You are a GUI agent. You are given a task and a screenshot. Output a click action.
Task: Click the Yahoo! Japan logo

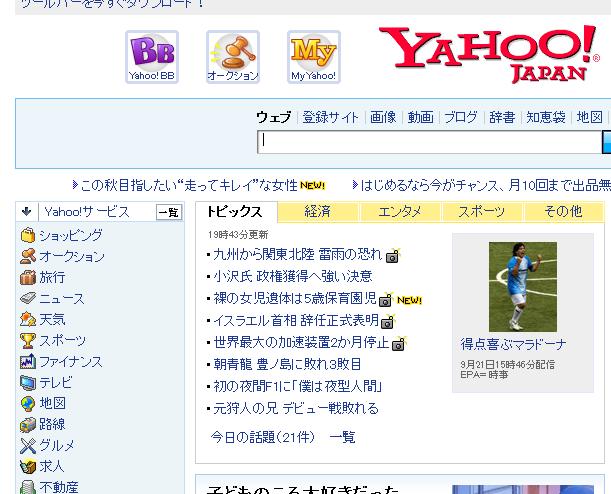(490, 54)
